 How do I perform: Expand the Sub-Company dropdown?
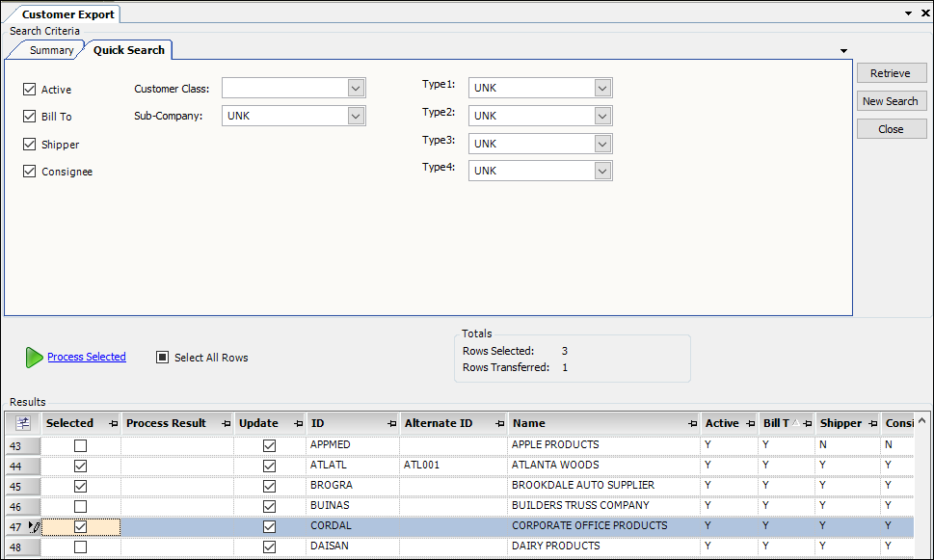click(x=357, y=116)
